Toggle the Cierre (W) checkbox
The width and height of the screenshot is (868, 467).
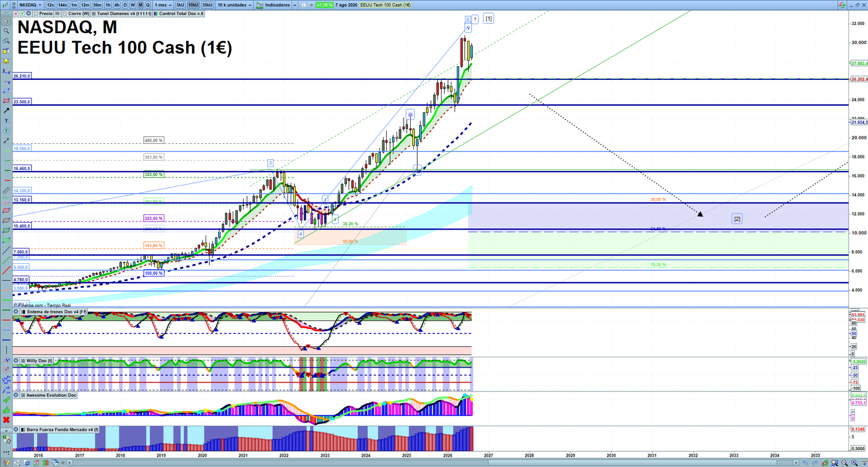(65, 13)
